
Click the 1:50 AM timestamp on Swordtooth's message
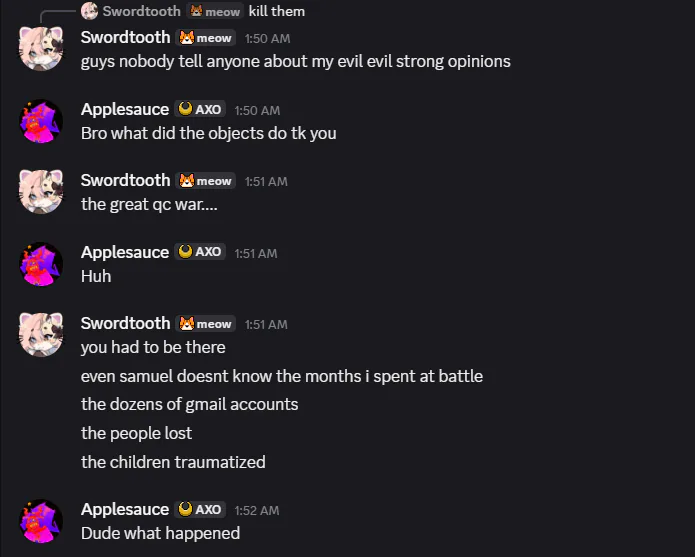tap(267, 39)
